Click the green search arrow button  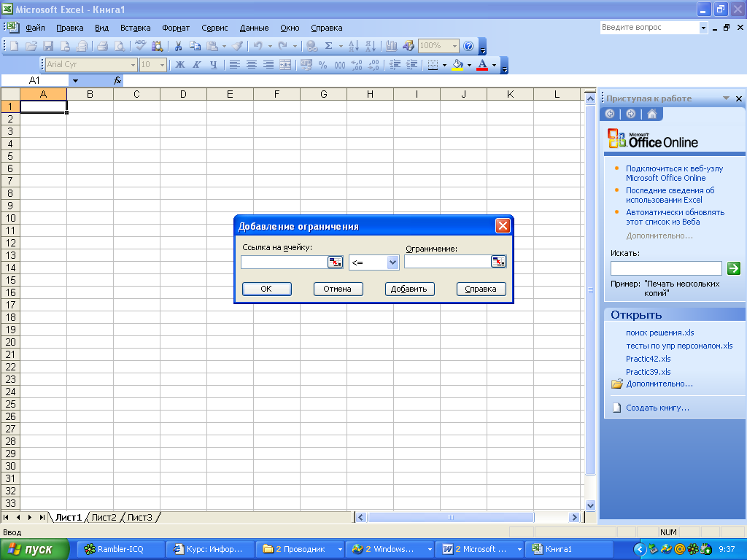click(x=734, y=268)
